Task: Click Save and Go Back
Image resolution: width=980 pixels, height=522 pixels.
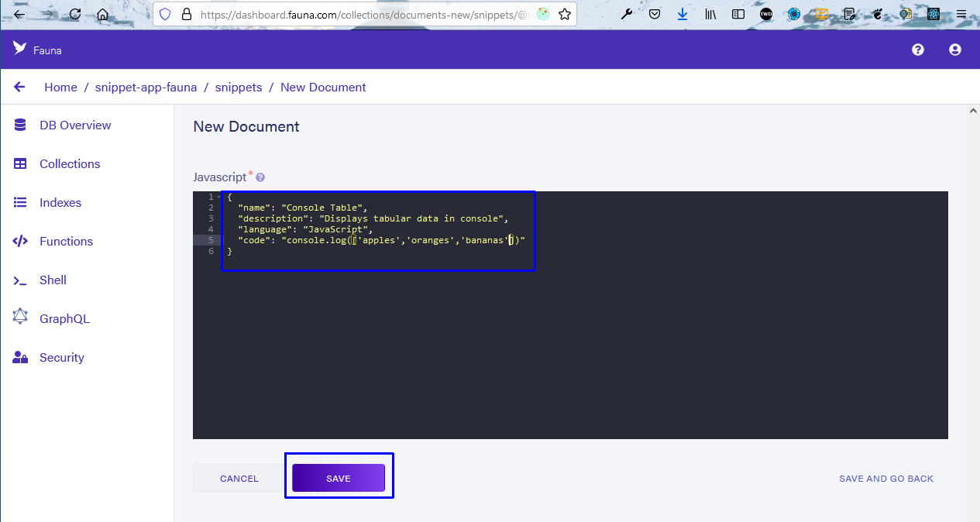Action: click(886, 479)
